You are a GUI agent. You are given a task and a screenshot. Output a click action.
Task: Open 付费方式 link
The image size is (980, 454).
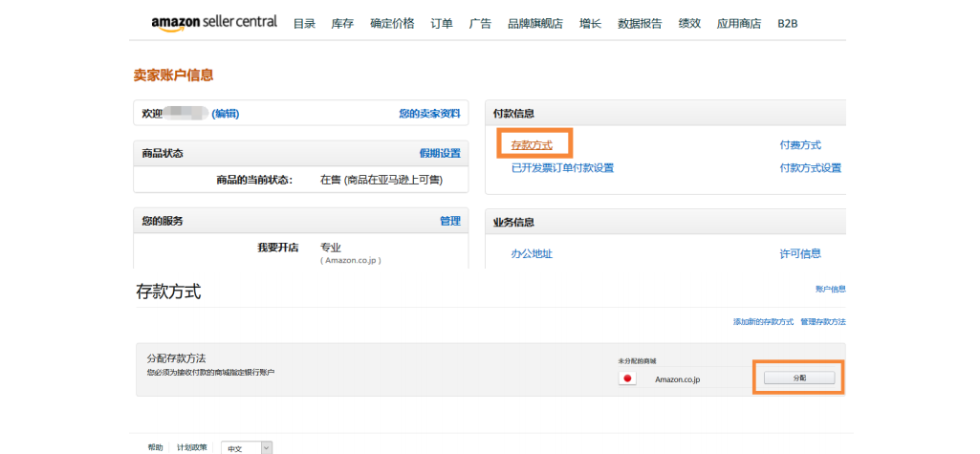pos(800,145)
